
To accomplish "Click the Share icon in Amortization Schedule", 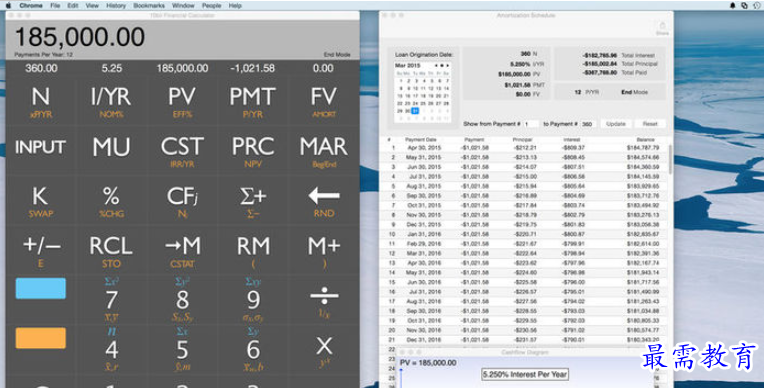I will click(x=662, y=28).
